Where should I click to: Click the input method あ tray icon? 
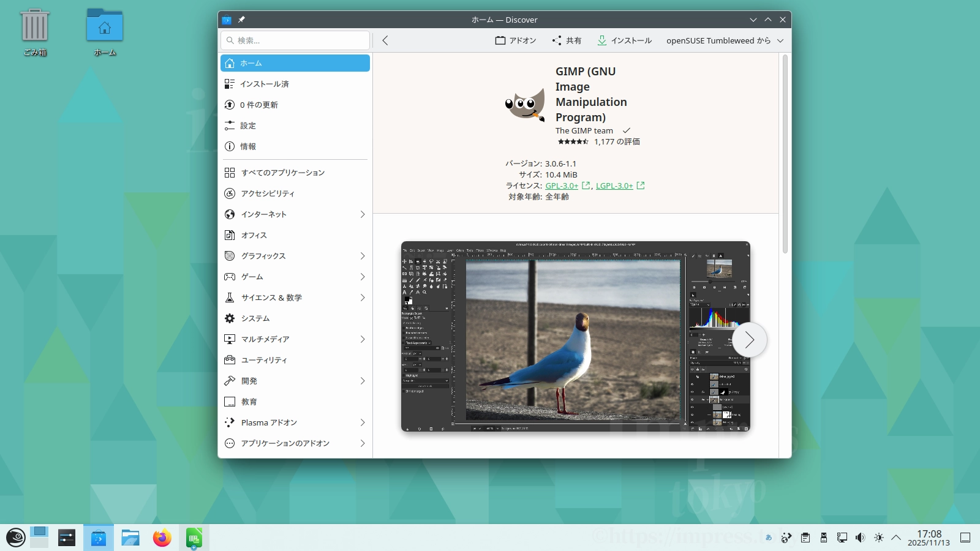pos(768,538)
